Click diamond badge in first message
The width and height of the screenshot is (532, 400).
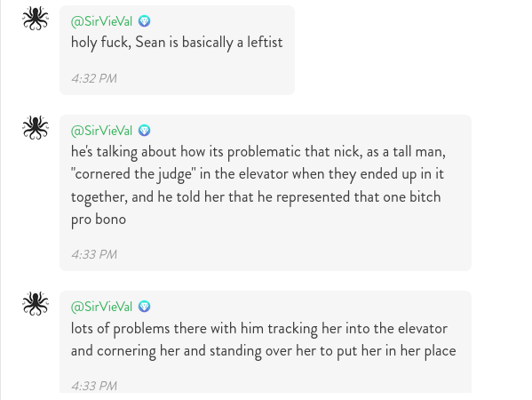click(x=144, y=21)
